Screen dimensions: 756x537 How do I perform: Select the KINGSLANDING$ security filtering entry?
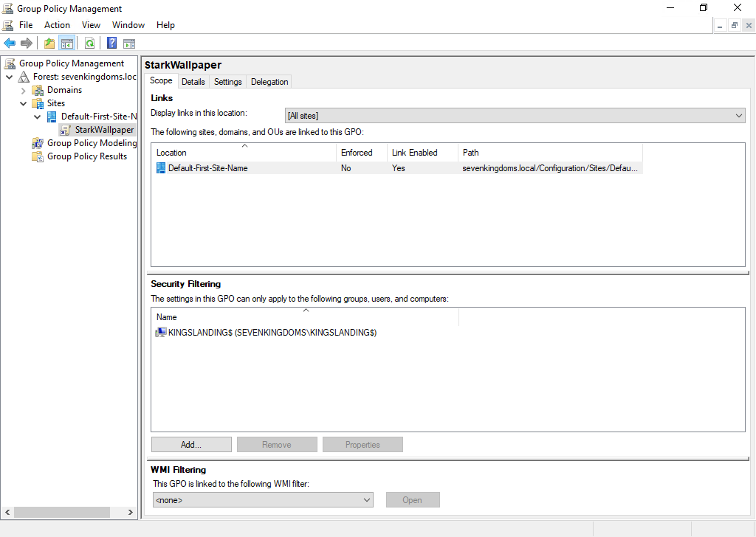(272, 333)
